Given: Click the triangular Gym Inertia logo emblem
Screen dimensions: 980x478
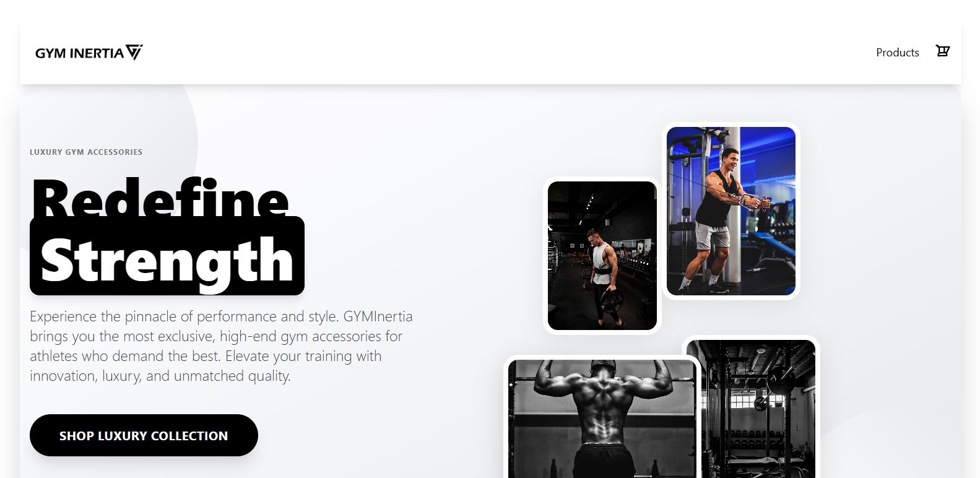Looking at the screenshot, I should pyautogui.click(x=134, y=52).
